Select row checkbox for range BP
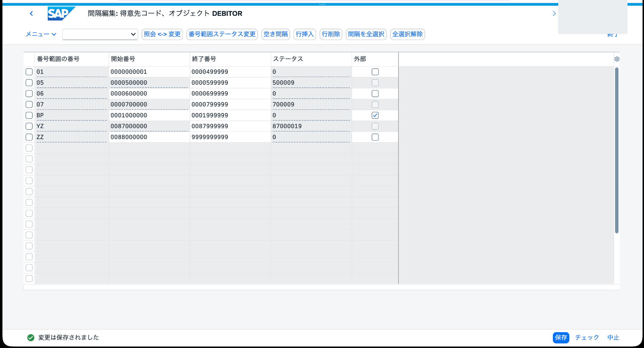Screen dimensions: 644x348 coord(29,115)
